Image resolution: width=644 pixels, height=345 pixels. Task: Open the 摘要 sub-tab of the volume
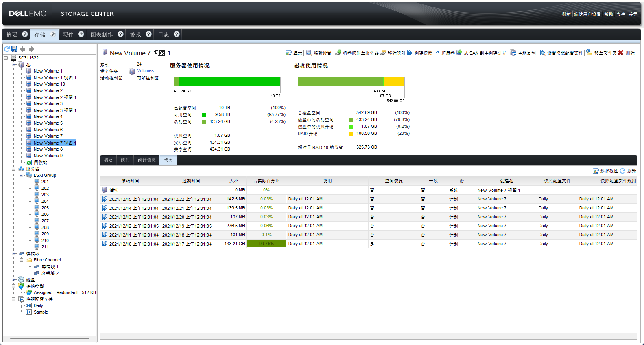(108, 160)
